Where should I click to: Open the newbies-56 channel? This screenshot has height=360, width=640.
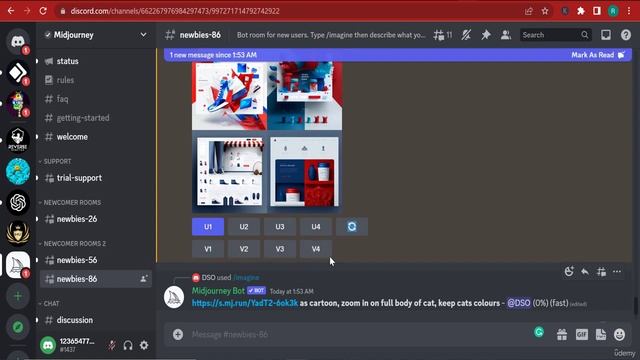(96, 260)
